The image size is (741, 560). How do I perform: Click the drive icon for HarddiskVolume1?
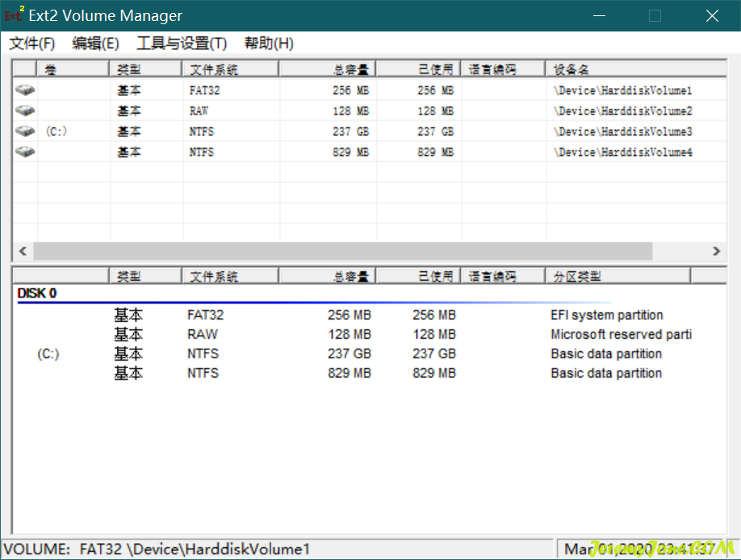(x=25, y=90)
